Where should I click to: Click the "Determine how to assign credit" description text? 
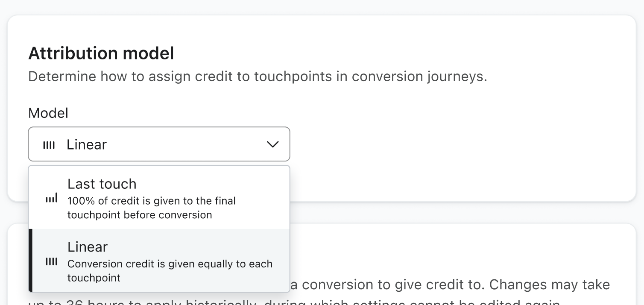(x=258, y=77)
